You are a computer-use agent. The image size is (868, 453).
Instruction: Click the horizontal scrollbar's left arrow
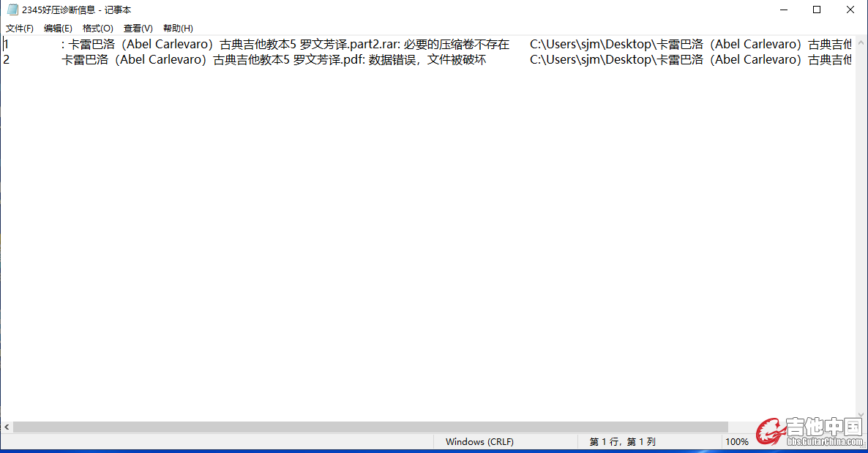7,427
